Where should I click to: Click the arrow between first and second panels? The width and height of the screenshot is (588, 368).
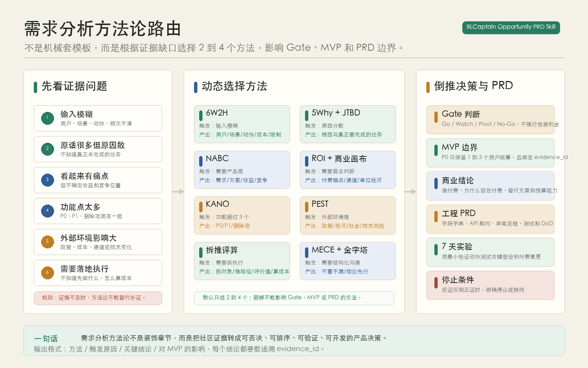178,191
